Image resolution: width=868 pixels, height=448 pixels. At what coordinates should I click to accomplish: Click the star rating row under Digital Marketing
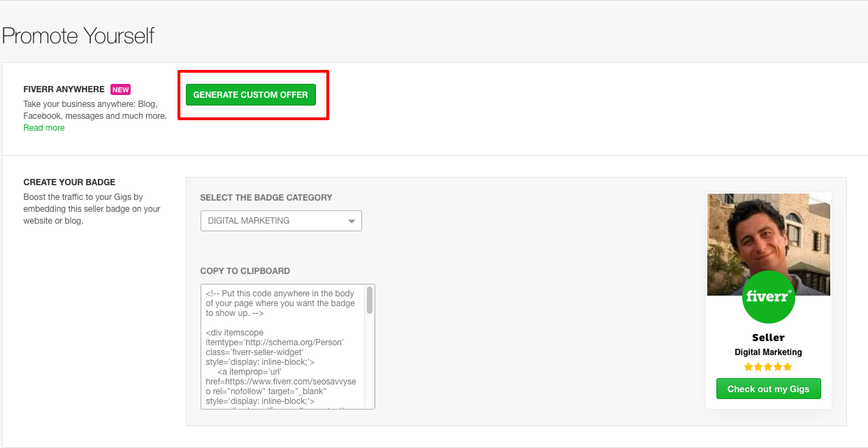coord(768,366)
